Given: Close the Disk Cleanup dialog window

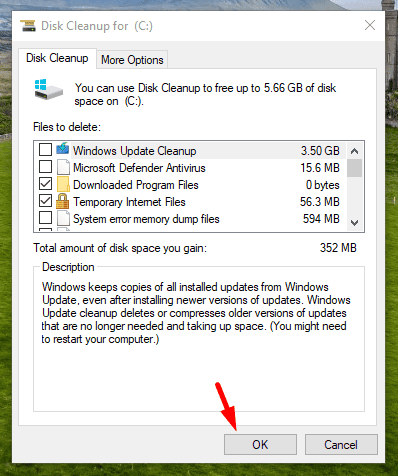Looking at the screenshot, I should (x=370, y=25).
